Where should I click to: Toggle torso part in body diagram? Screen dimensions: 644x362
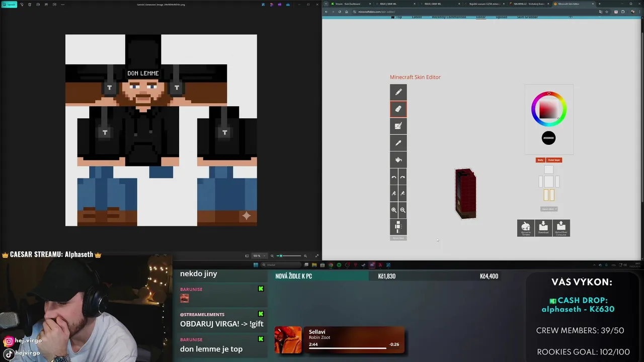pos(549,182)
